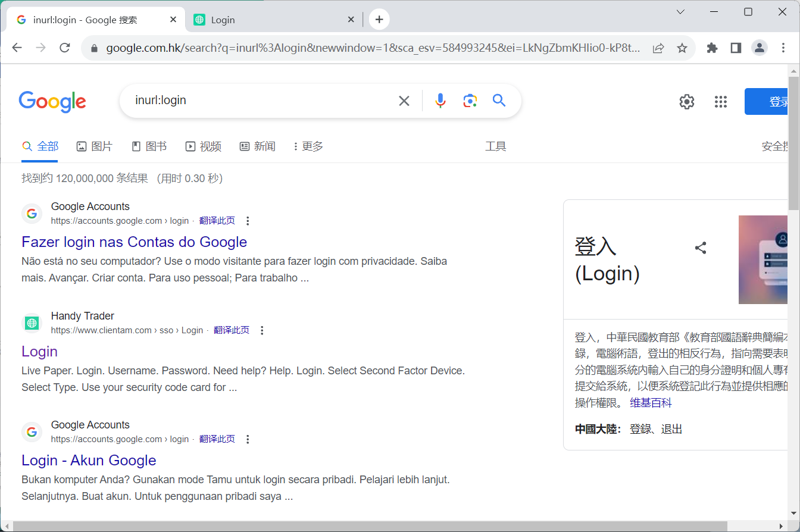The width and height of the screenshot is (800, 532).
Task: Click the browser address bar URL
Action: [x=373, y=48]
